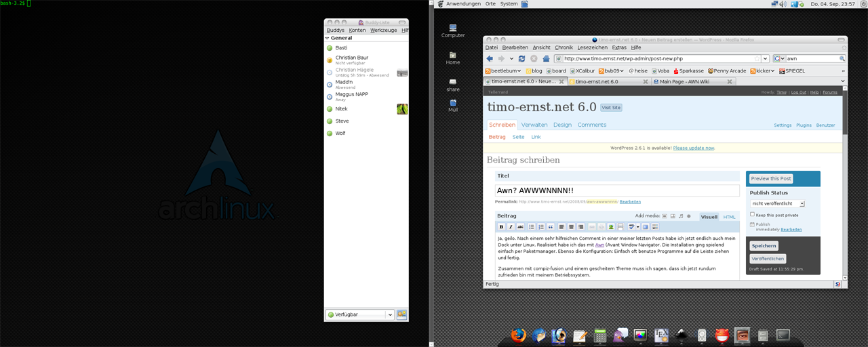Open the Computer desktop icon
Image resolution: width=868 pixels, height=347 pixels.
tap(453, 31)
